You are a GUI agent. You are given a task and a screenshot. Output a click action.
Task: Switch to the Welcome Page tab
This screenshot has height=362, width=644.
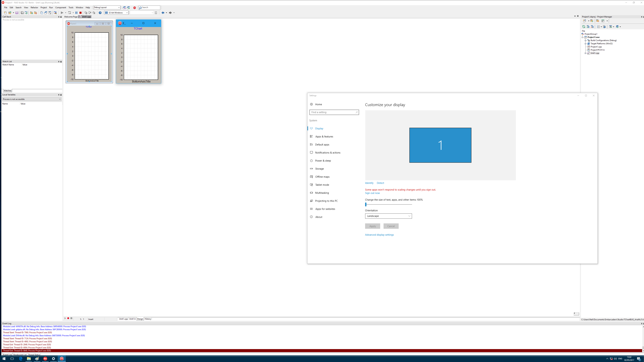point(71,17)
